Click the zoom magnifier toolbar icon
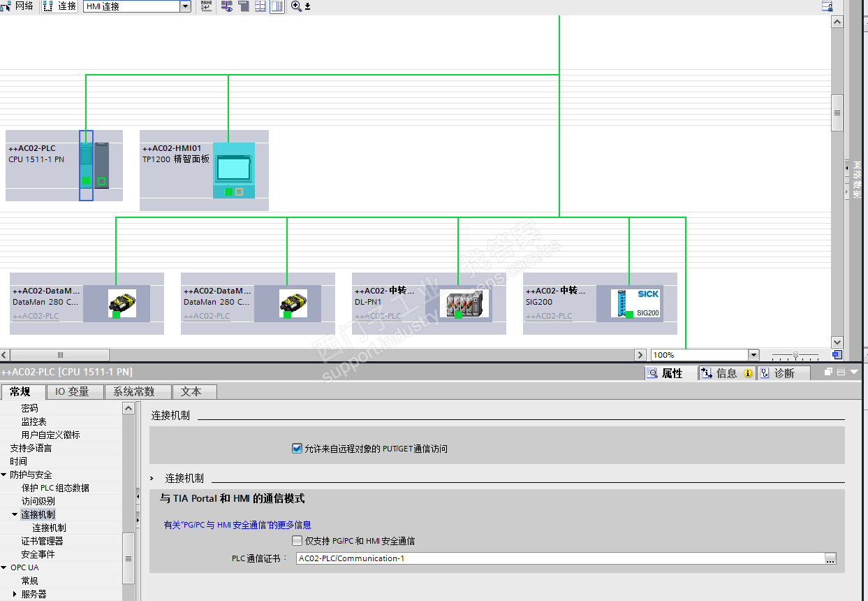This screenshot has width=868, height=601. [296, 6]
